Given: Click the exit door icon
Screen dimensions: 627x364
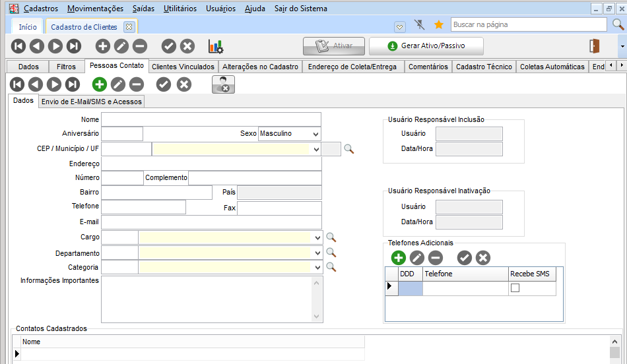Looking at the screenshot, I should 595,46.
